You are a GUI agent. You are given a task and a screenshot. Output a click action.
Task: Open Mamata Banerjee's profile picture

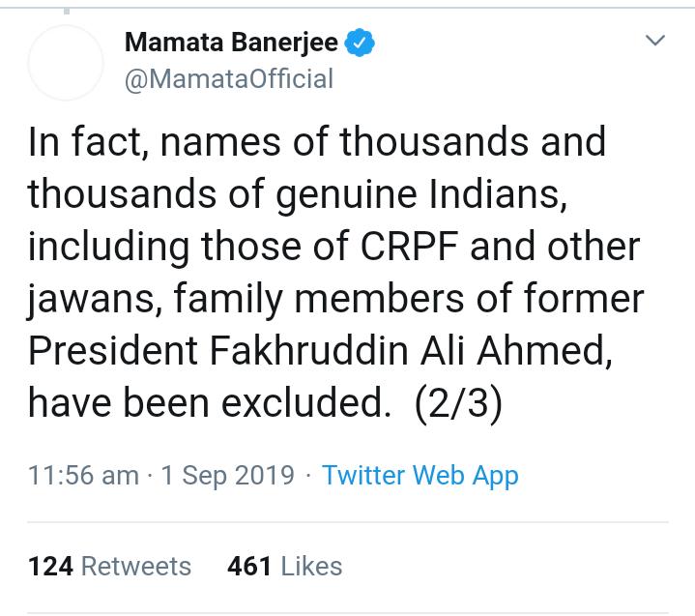(66, 63)
